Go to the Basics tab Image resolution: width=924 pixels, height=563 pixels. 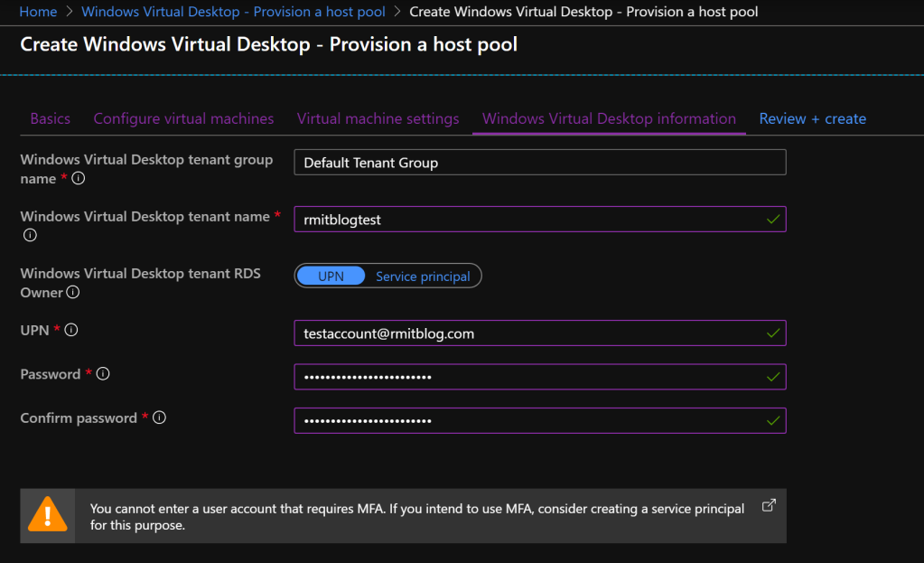click(50, 118)
